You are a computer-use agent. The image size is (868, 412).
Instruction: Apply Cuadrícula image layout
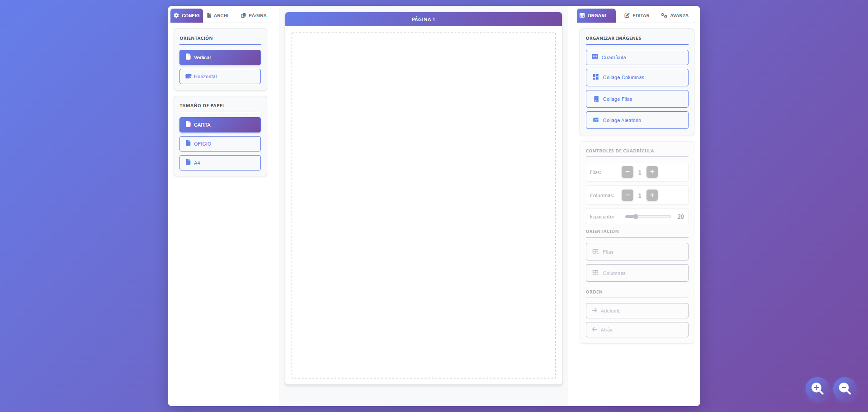637,57
